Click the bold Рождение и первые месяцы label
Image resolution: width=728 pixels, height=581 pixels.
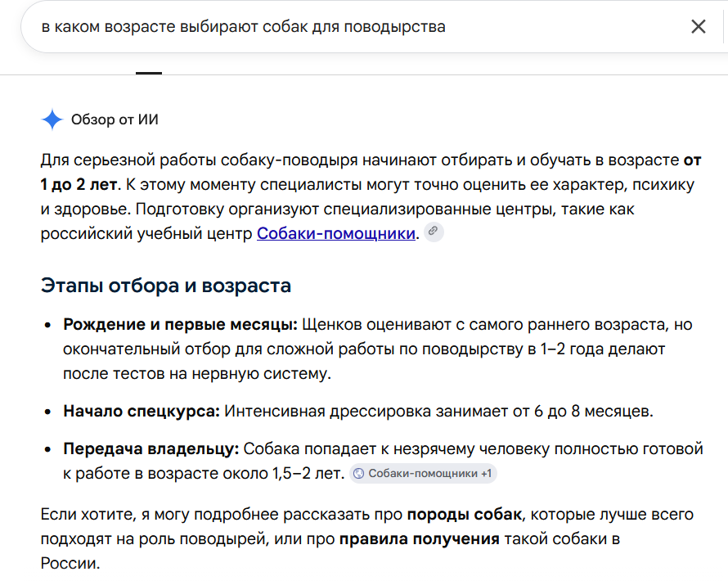coord(180,324)
